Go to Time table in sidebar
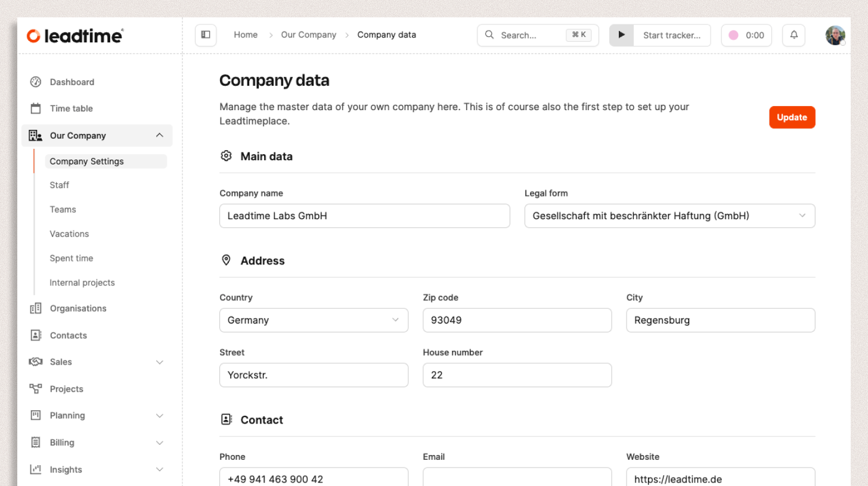 coord(71,108)
